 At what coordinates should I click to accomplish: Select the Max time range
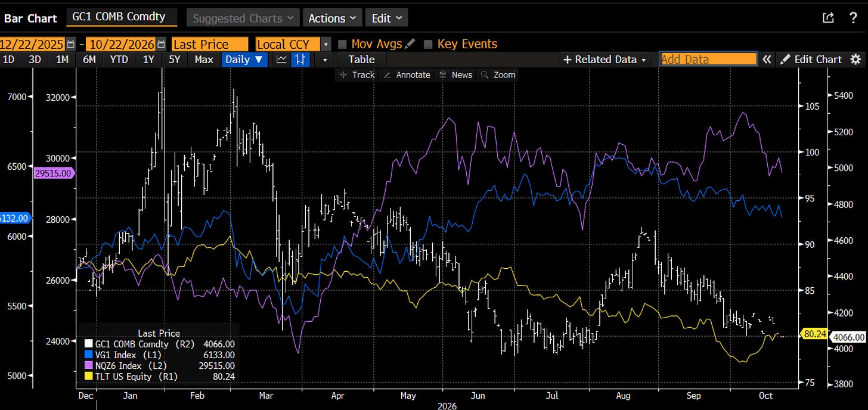tap(204, 59)
